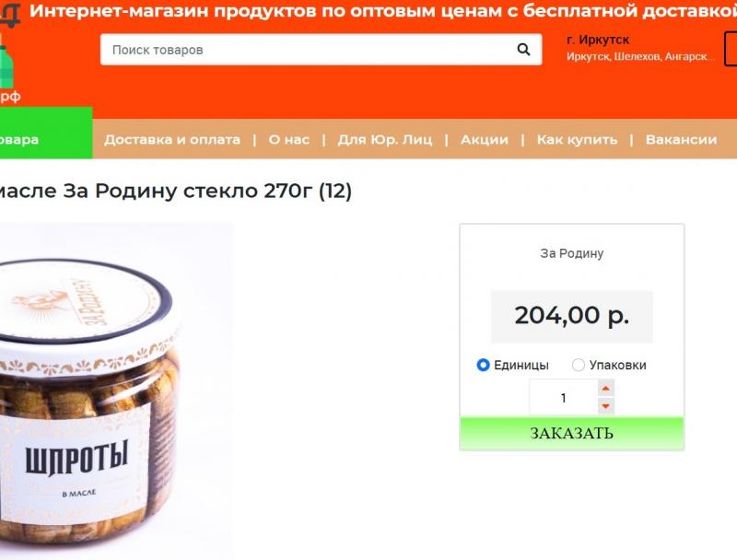The width and height of the screenshot is (737, 560).
Task: Click the Иркутск, Шелехов, Ангарск delivery cities text
Action: [640, 57]
